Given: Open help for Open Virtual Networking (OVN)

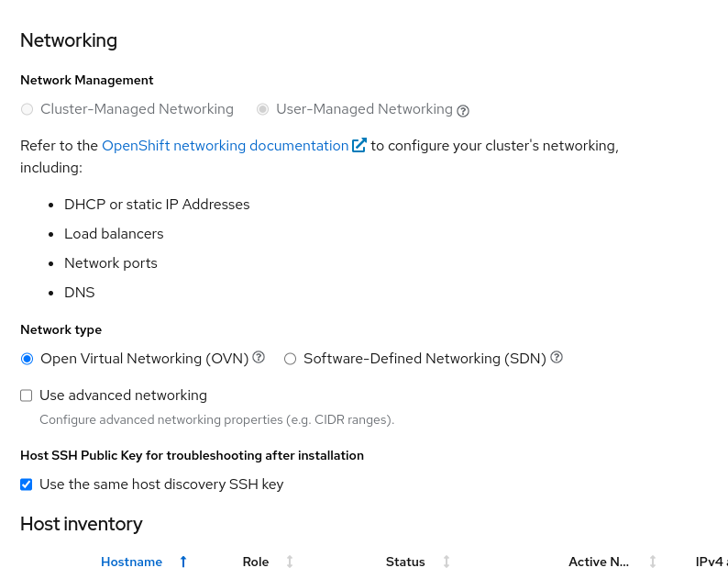Looking at the screenshot, I should [x=259, y=358].
